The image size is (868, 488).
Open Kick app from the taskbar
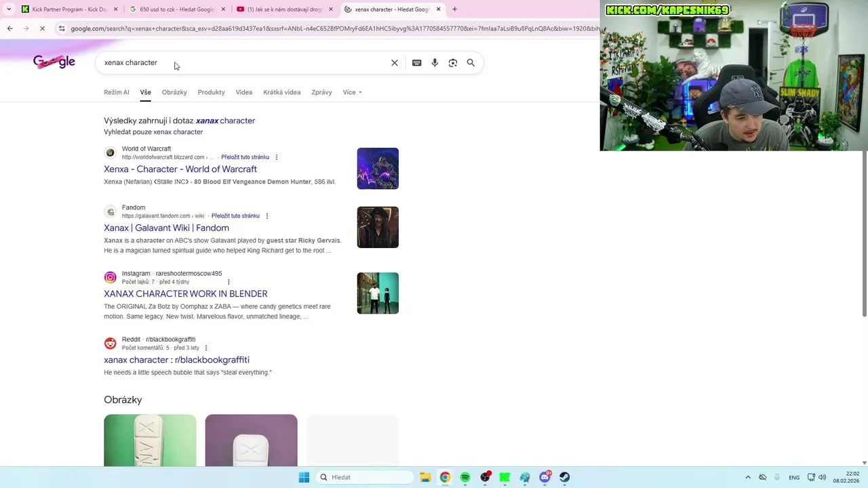point(505,477)
